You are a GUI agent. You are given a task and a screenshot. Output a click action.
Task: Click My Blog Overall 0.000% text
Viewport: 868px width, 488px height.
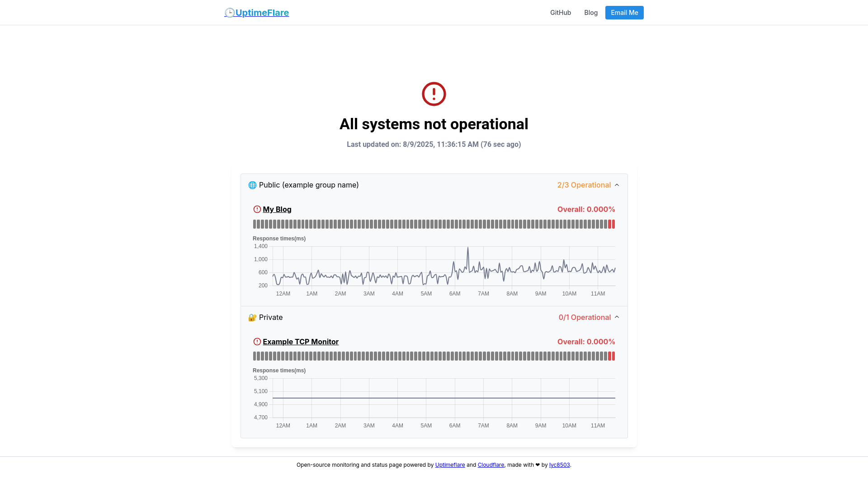(586, 209)
